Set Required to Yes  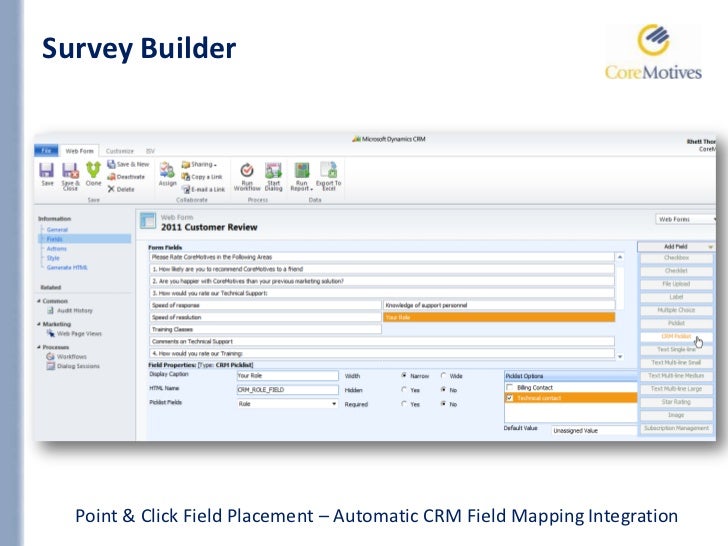click(404, 404)
